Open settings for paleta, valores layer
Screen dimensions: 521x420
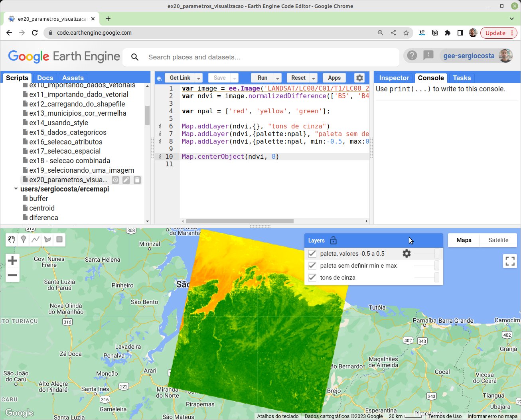tap(407, 253)
